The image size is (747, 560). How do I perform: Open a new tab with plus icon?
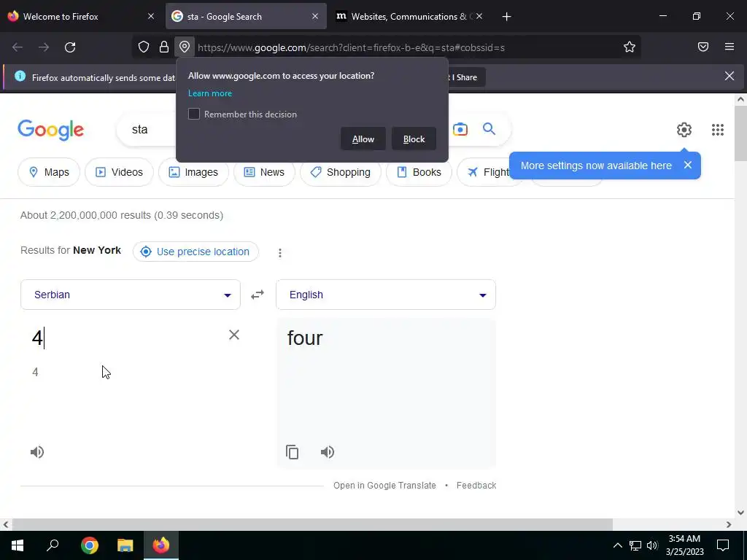506,17
